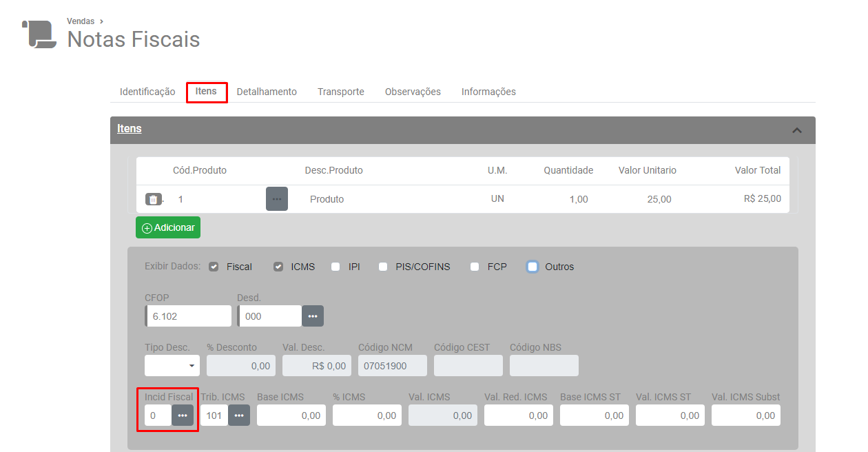This screenshot has height=452, width=868.
Task: Click the Notas Fiscais scroll document icon
Action: point(39,34)
